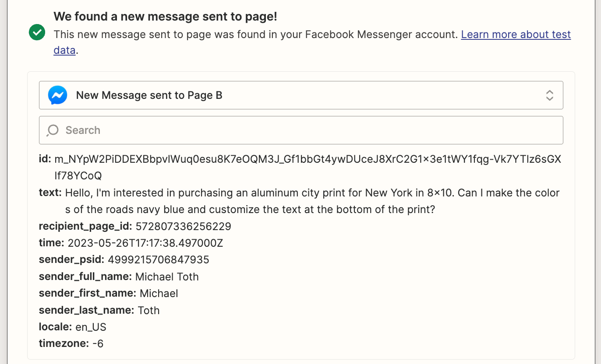
Task: Select the recipient_page_id value 572807336256229
Action: click(x=183, y=227)
